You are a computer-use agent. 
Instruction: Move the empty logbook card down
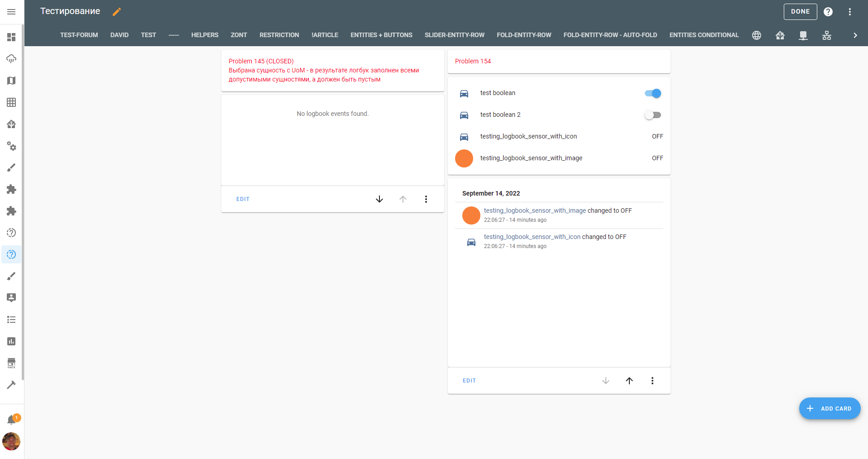pos(379,199)
